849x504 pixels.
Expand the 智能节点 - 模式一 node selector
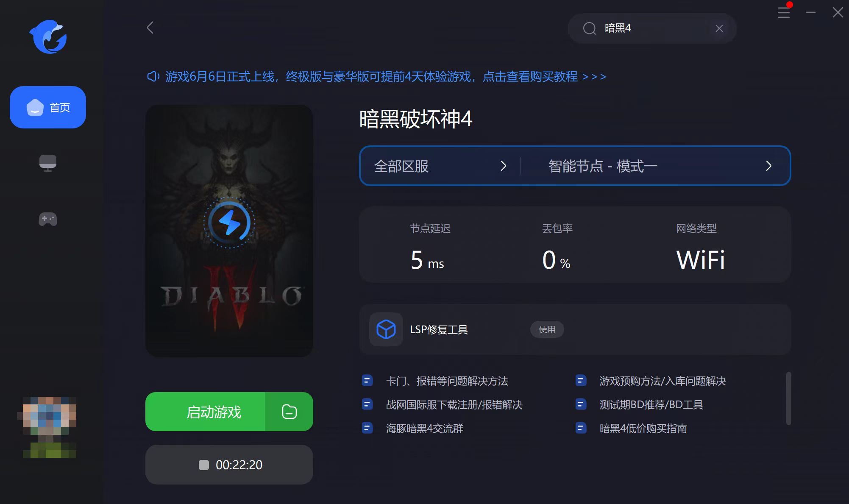(656, 166)
